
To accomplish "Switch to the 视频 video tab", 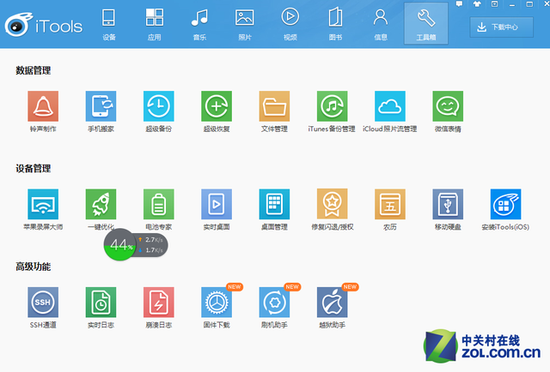I will pos(290,24).
